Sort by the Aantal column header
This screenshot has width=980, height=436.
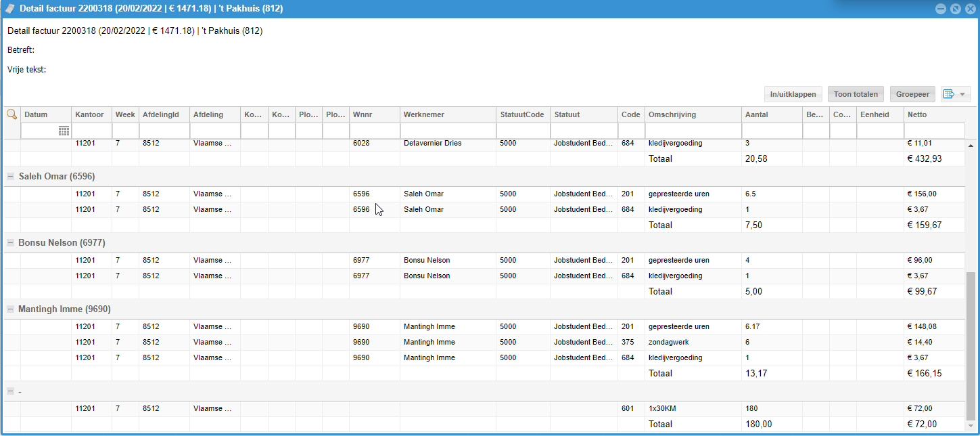tap(772, 114)
